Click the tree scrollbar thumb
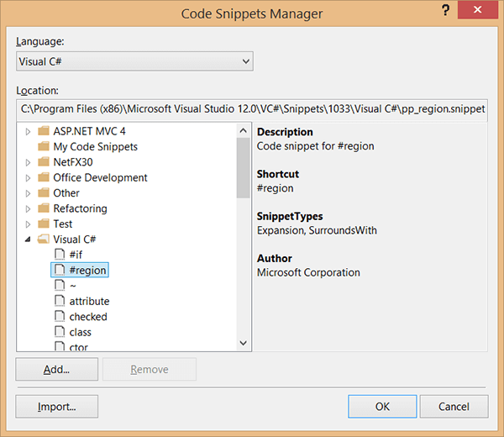This screenshot has width=504, height=437. point(244,168)
